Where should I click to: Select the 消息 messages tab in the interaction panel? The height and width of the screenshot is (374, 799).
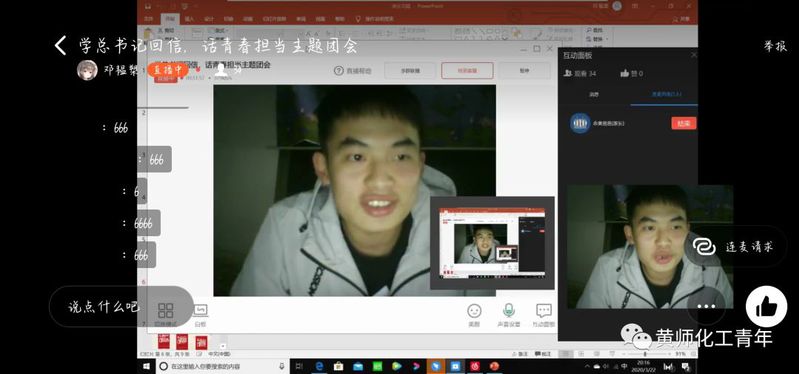tap(594, 95)
